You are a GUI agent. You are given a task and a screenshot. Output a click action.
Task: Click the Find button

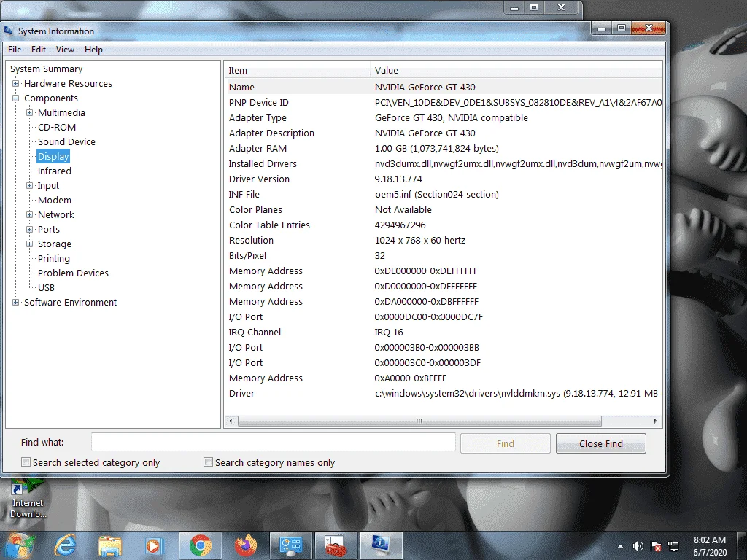click(506, 443)
